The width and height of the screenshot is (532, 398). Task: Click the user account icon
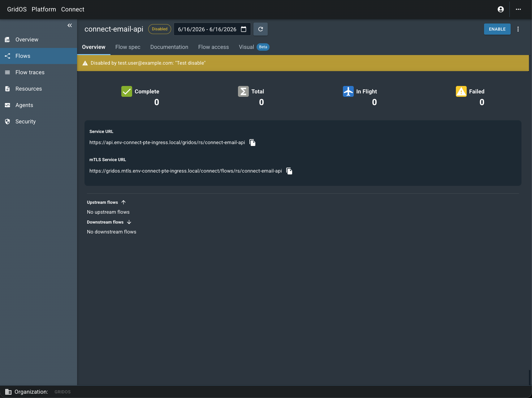tap(500, 9)
